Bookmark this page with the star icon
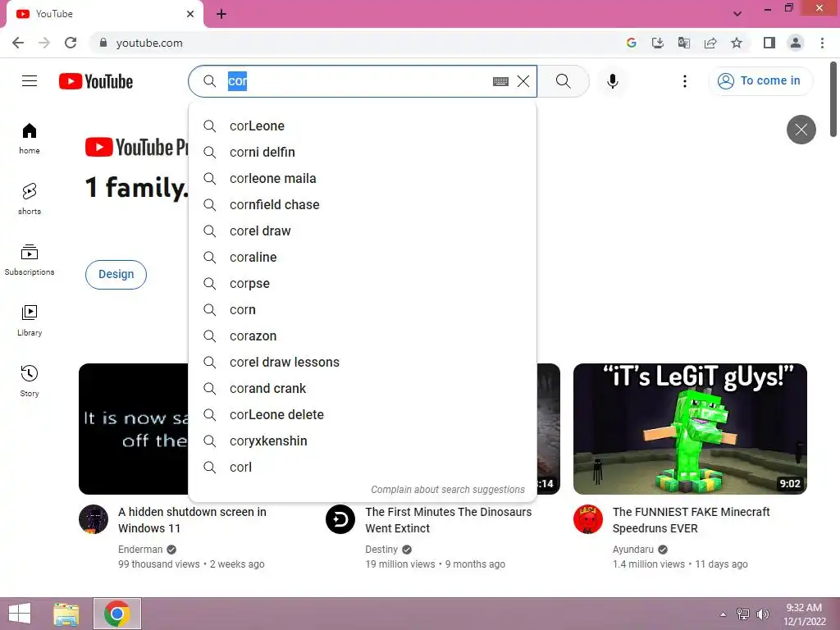 [x=737, y=43]
